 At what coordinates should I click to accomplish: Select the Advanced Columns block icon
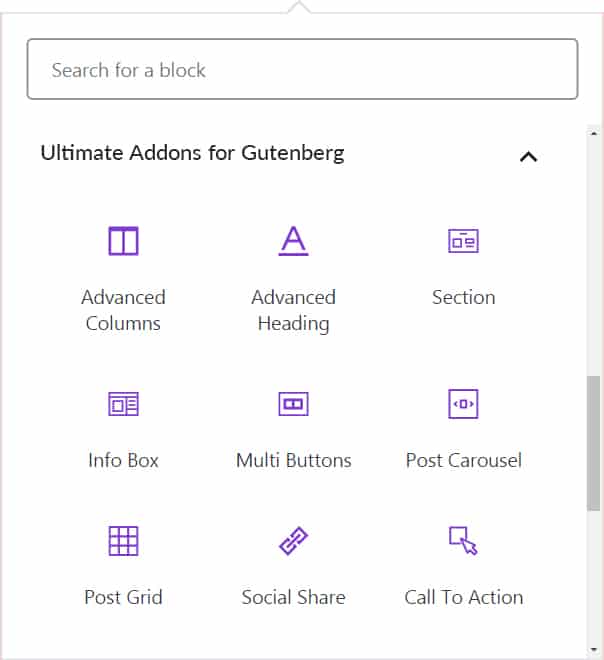[x=123, y=241]
